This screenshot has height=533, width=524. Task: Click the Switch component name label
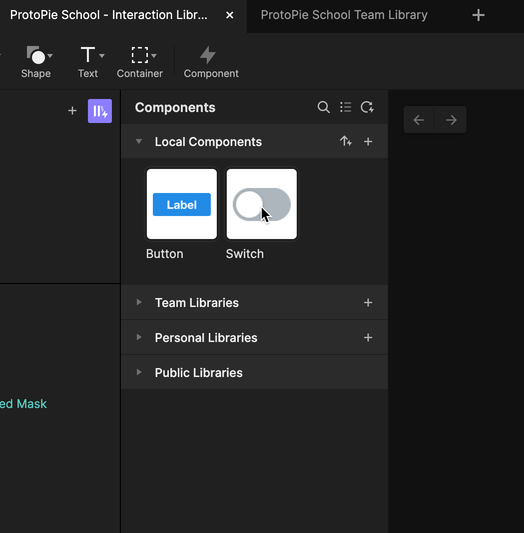pyautogui.click(x=245, y=254)
